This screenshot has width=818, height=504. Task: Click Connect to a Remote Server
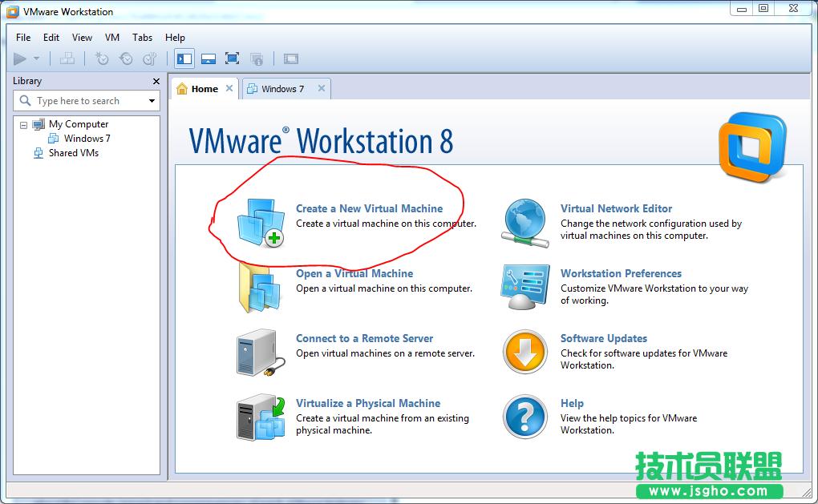click(x=364, y=338)
